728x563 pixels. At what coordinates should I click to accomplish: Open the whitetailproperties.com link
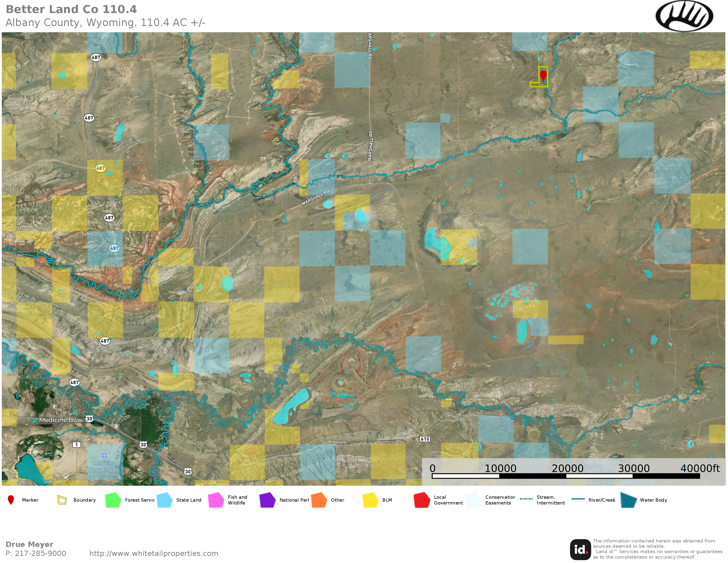[x=154, y=553]
